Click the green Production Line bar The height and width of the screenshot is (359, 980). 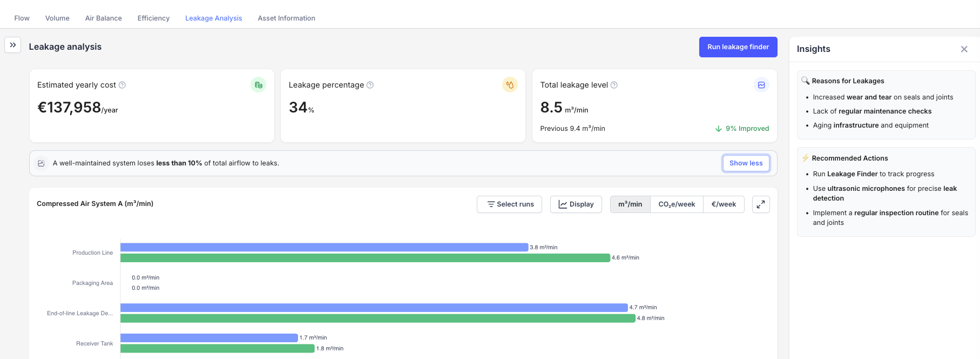(x=365, y=258)
